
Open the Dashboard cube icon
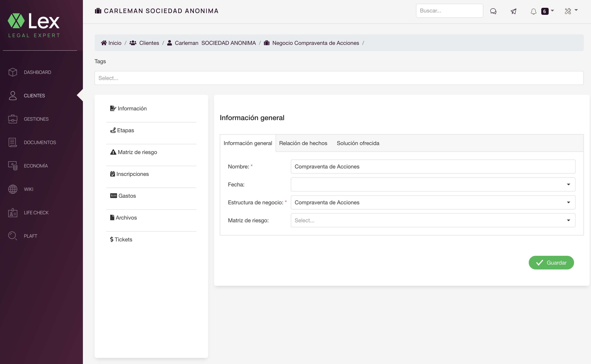tap(12, 72)
